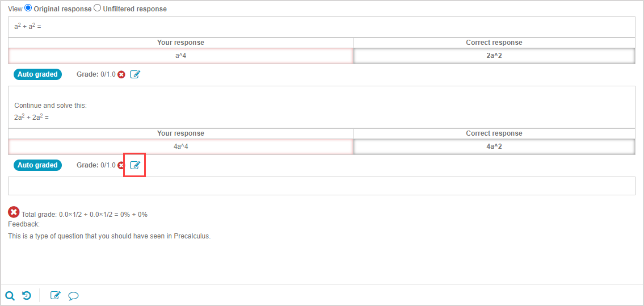Open the magnifier search icon in the bottom toolbar
Image resolution: width=644 pixels, height=306 pixels.
tap(10, 295)
